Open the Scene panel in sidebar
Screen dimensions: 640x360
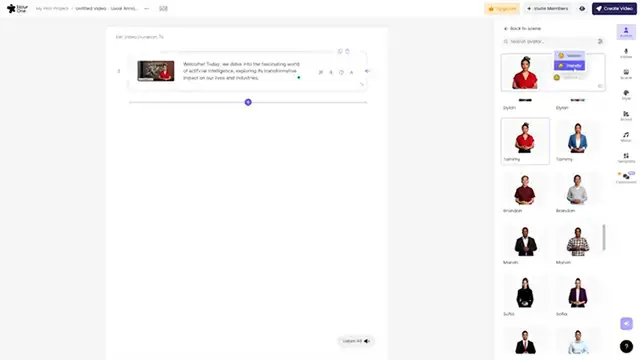pos(626,74)
